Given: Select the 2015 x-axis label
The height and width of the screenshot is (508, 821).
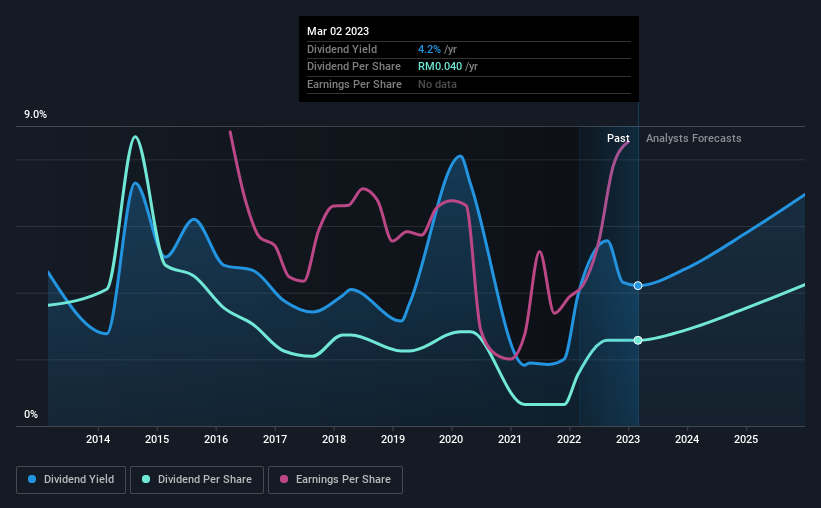Looking at the screenshot, I should click(x=157, y=439).
